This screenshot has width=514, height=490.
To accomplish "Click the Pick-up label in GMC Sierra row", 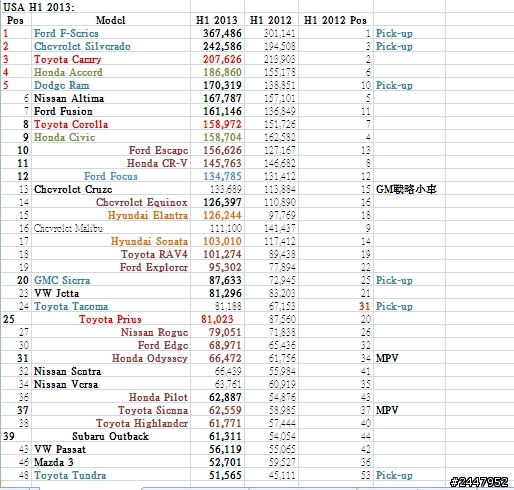I will click(394, 280).
